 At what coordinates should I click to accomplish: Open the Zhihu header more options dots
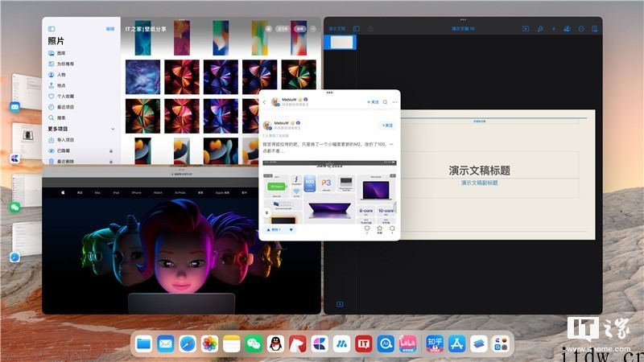pos(394,102)
